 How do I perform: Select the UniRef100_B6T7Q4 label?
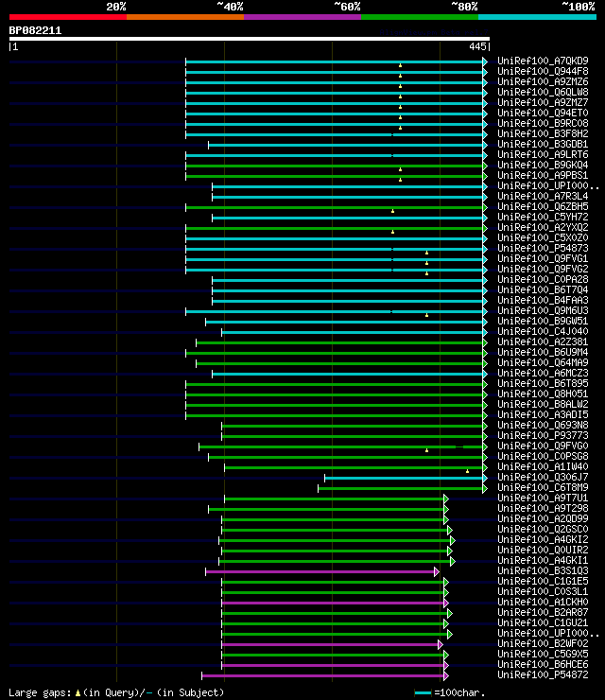point(543,289)
